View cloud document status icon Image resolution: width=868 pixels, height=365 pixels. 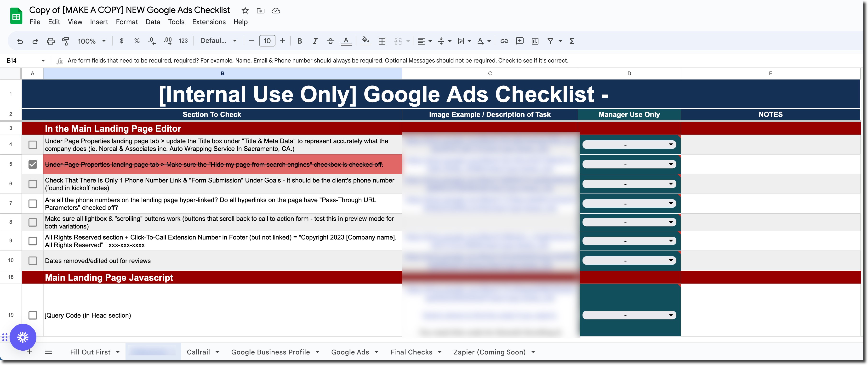tap(276, 11)
